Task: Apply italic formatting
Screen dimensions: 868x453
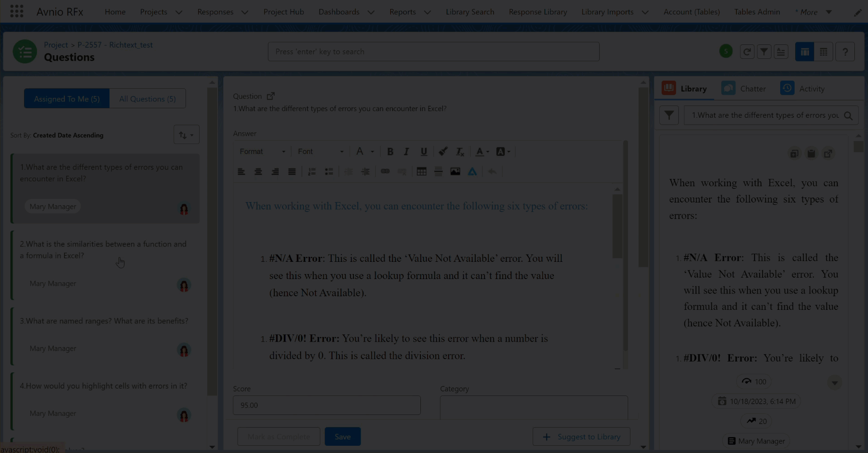Action: 406,152
